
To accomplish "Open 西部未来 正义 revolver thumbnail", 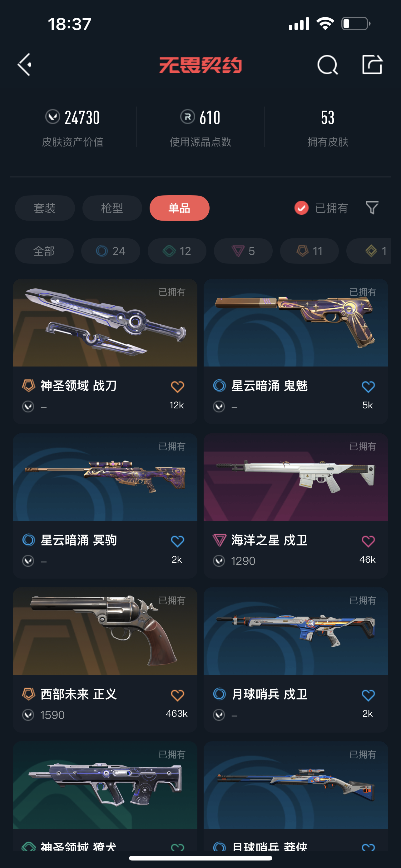I will (105, 631).
